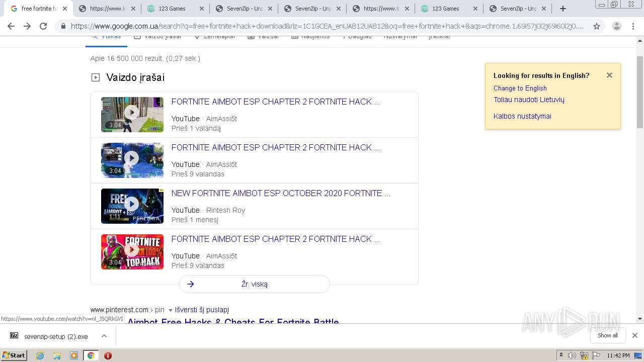Image resolution: width=644 pixels, height=362 pixels.
Task: Click 'Išversti šį puslapį' translate link
Action: (x=202, y=310)
